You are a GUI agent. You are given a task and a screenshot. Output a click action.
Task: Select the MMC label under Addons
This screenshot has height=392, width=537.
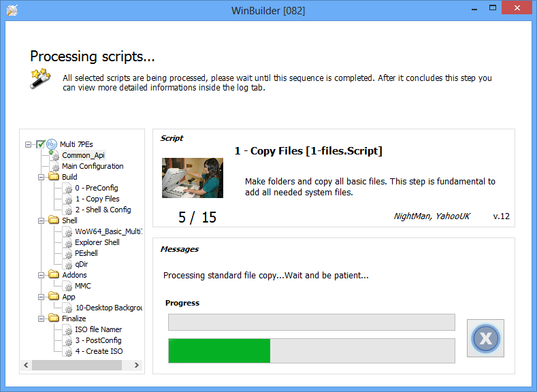[83, 286]
